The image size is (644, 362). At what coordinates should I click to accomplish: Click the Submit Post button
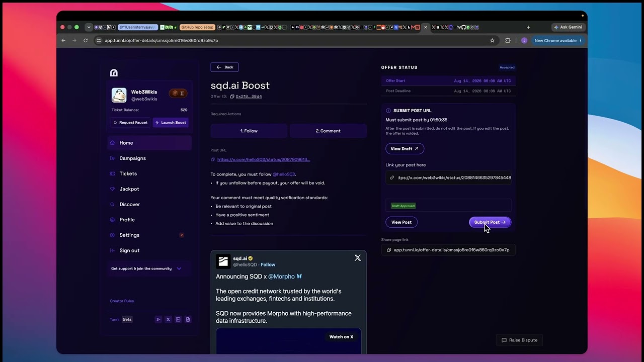[x=490, y=222]
